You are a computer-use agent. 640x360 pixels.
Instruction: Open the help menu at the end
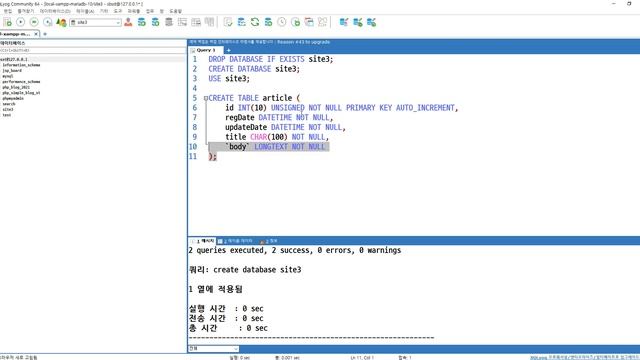tap(176, 11)
